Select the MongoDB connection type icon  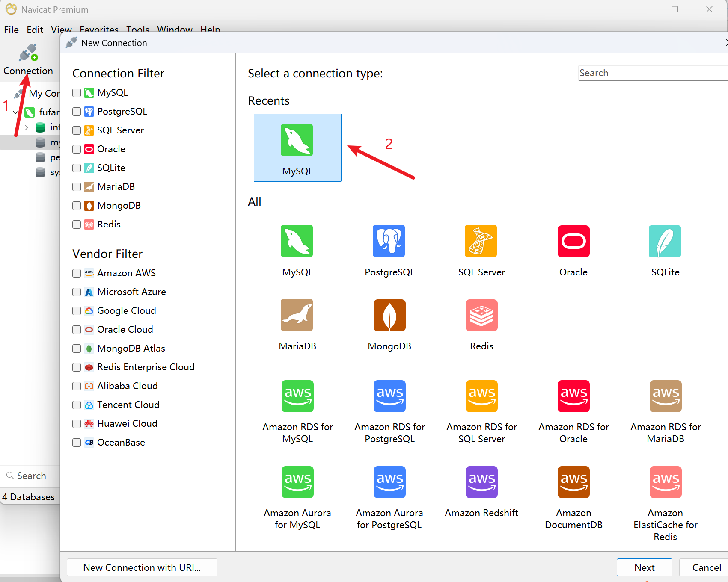[x=389, y=315]
